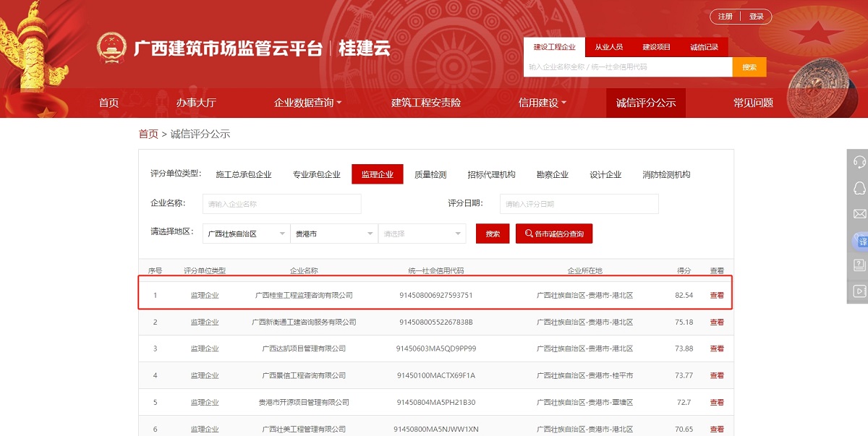Click 查看 link for 广西桂宝工程监理咨询有限公司

point(717,295)
